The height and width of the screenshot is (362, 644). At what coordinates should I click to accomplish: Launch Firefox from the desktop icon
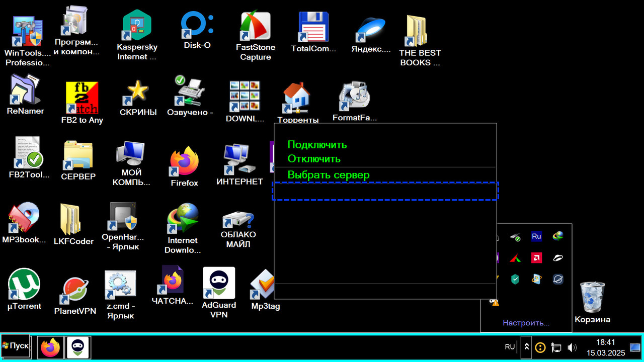pyautogui.click(x=184, y=167)
